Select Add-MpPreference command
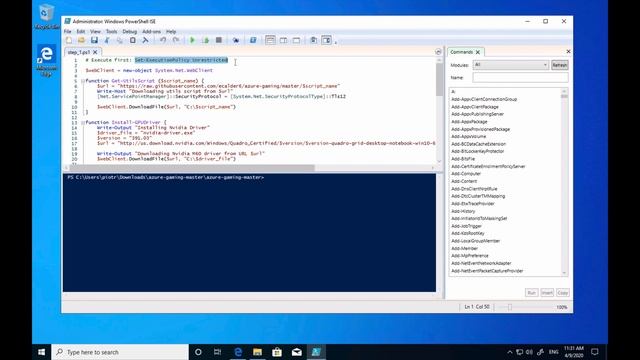 [470, 256]
